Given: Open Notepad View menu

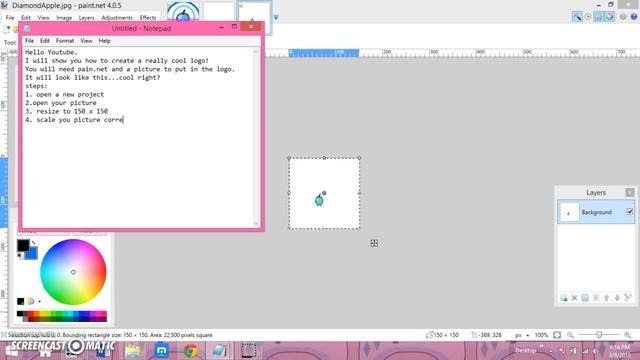Looking at the screenshot, I should pos(86,41).
